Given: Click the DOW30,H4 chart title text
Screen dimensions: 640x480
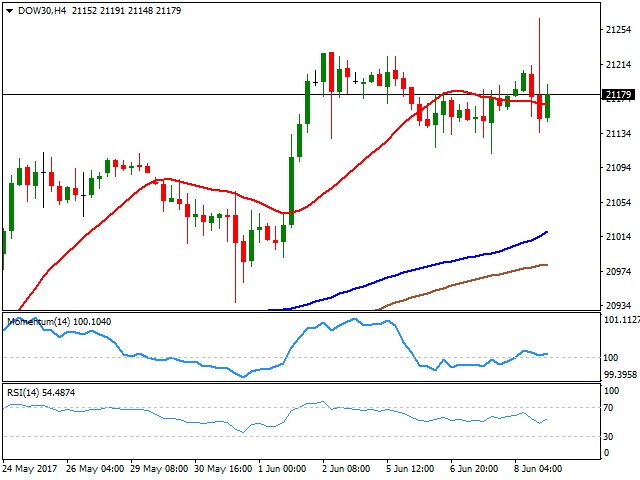Looking at the screenshot, I should tap(41, 10).
